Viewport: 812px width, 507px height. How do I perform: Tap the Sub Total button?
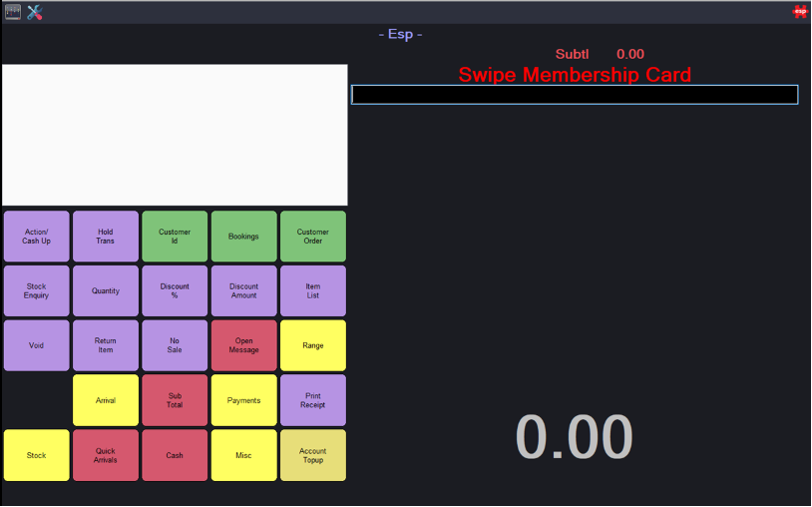pyautogui.click(x=175, y=400)
